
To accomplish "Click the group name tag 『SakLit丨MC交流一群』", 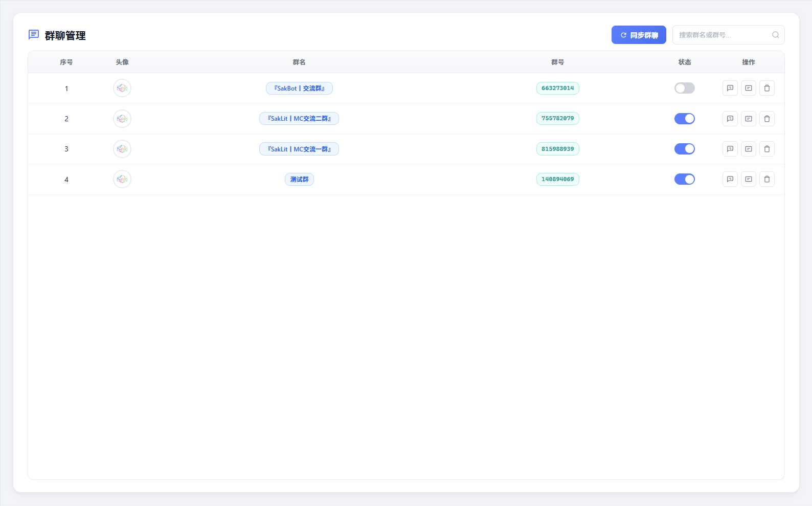I will (299, 149).
